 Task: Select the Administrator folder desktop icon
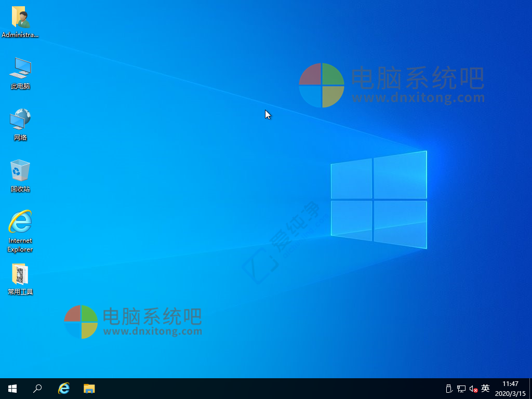20,22
